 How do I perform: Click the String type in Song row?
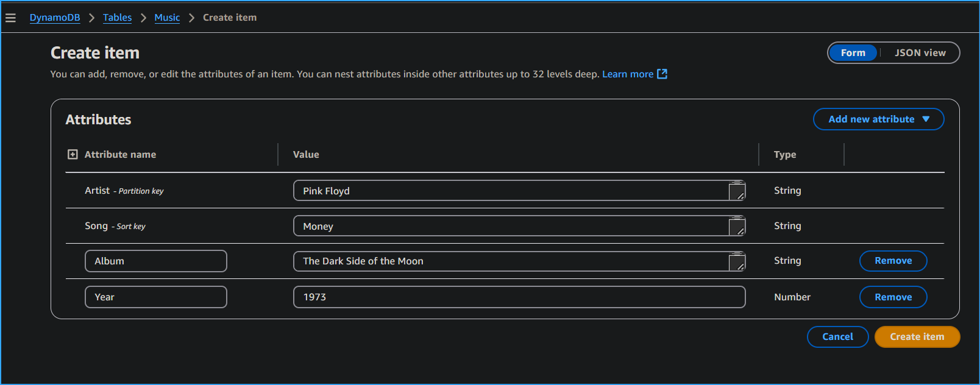pyautogui.click(x=787, y=226)
